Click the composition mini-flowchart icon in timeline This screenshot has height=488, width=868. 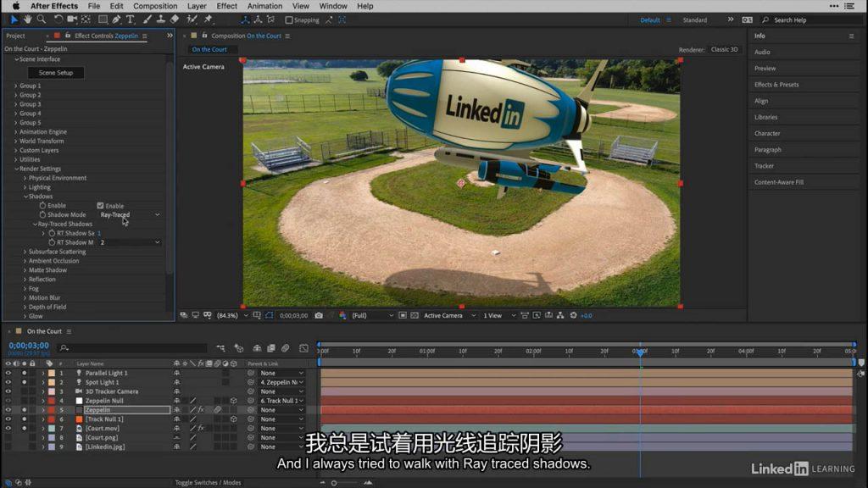click(x=221, y=348)
